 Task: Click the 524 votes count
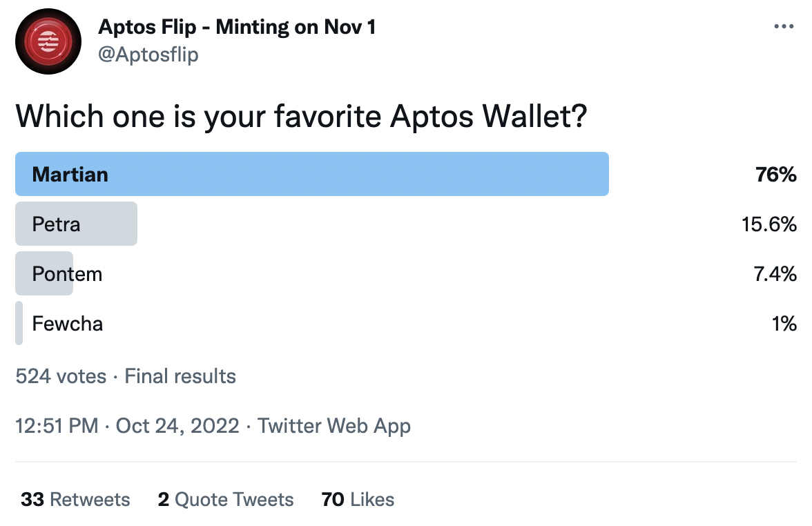61,376
